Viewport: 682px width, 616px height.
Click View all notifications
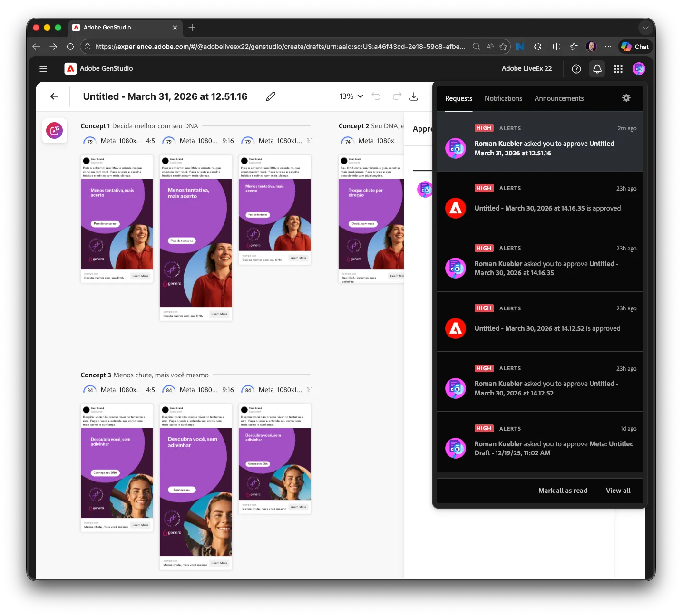618,491
